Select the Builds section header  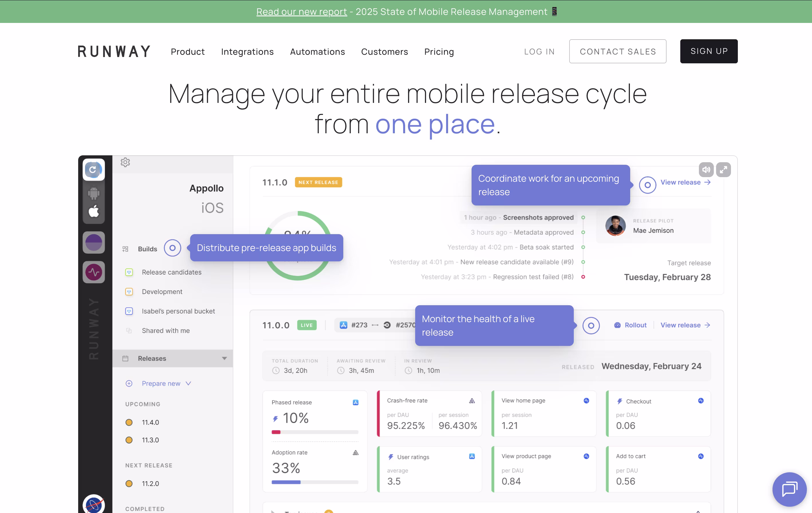(147, 249)
